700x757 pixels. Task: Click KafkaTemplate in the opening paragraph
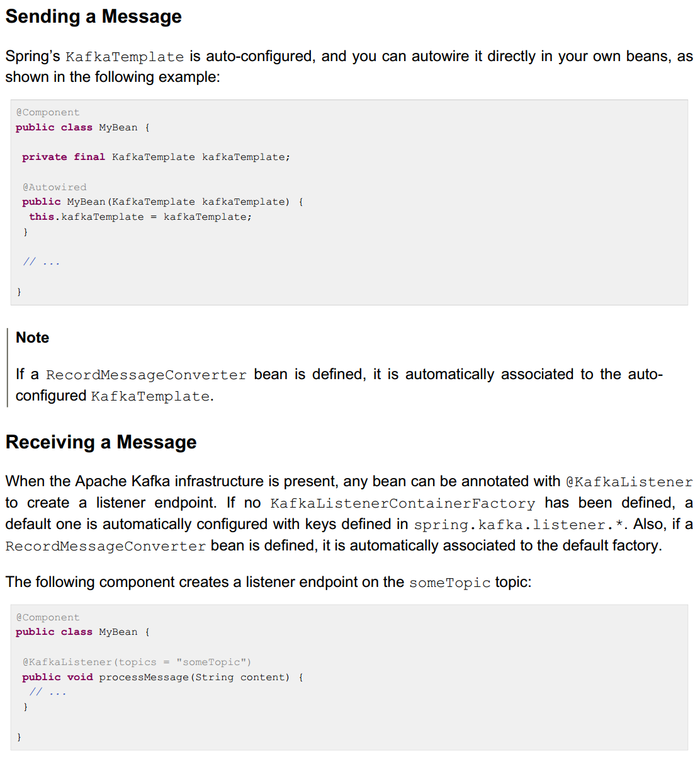125,57
